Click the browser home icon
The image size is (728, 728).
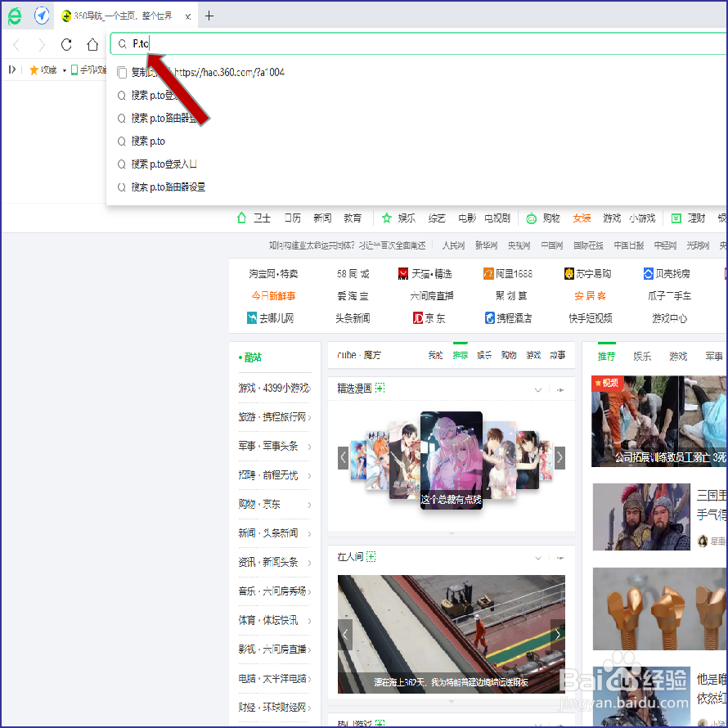(92, 45)
